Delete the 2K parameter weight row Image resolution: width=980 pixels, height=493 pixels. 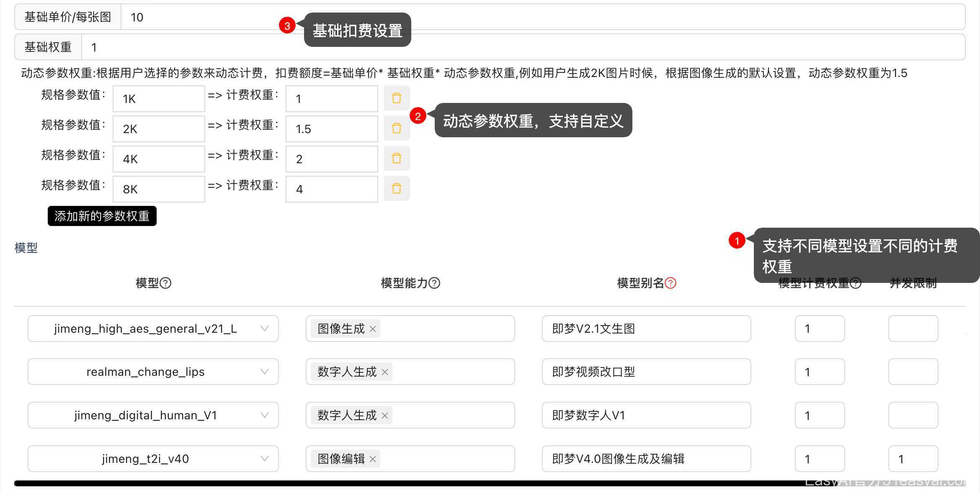point(396,128)
